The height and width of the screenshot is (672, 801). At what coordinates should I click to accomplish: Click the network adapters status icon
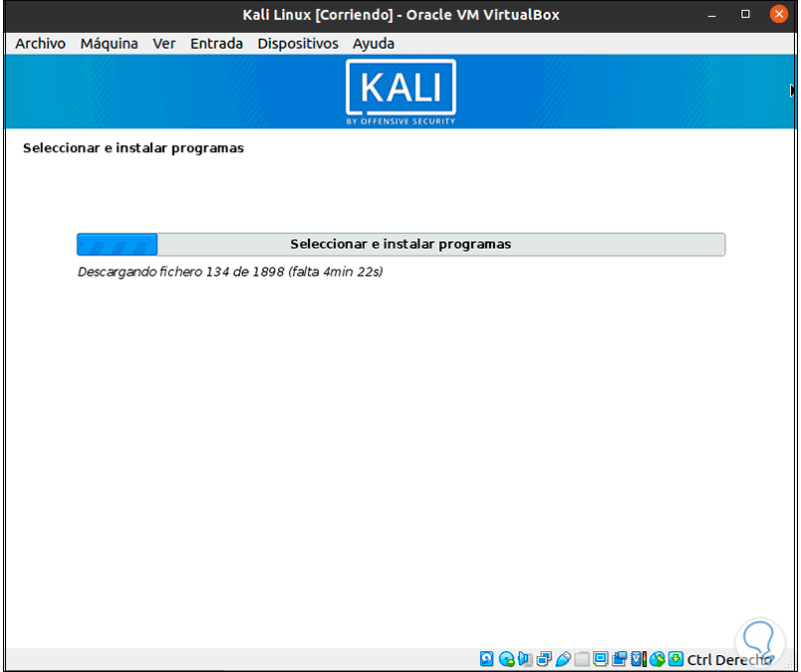pyautogui.click(x=545, y=659)
